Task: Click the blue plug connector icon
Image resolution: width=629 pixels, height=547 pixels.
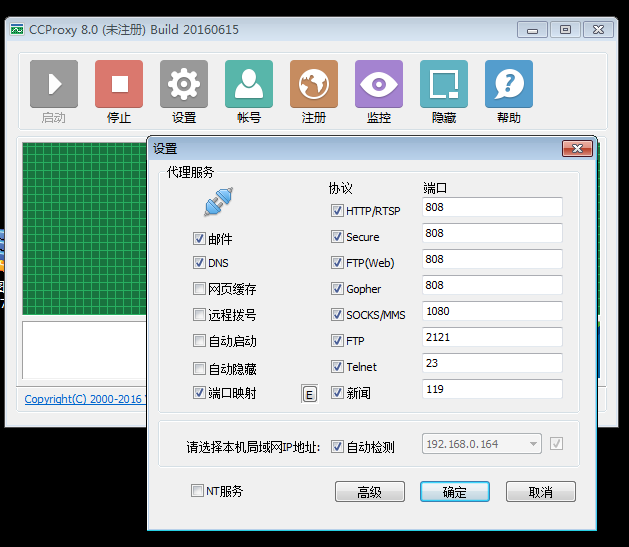Action: (x=219, y=202)
